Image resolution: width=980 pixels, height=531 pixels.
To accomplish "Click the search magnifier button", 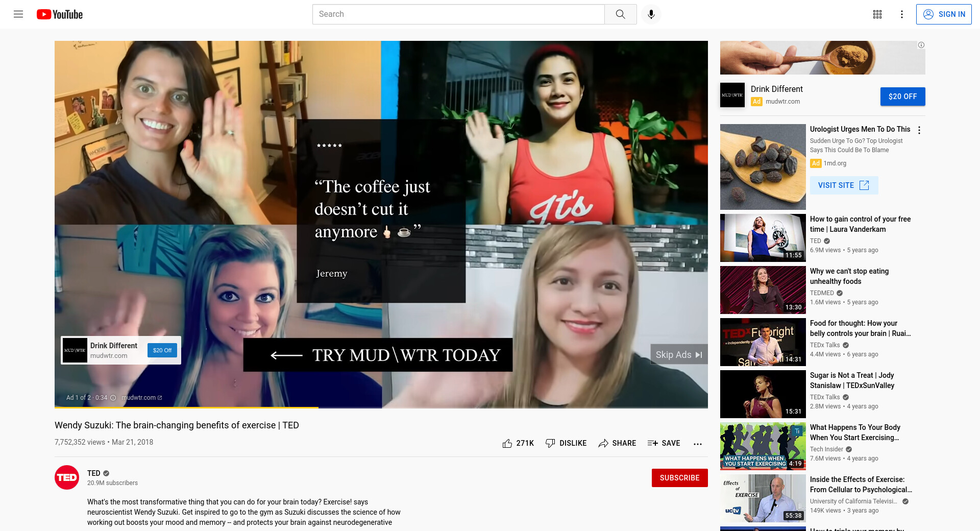I will coord(620,14).
